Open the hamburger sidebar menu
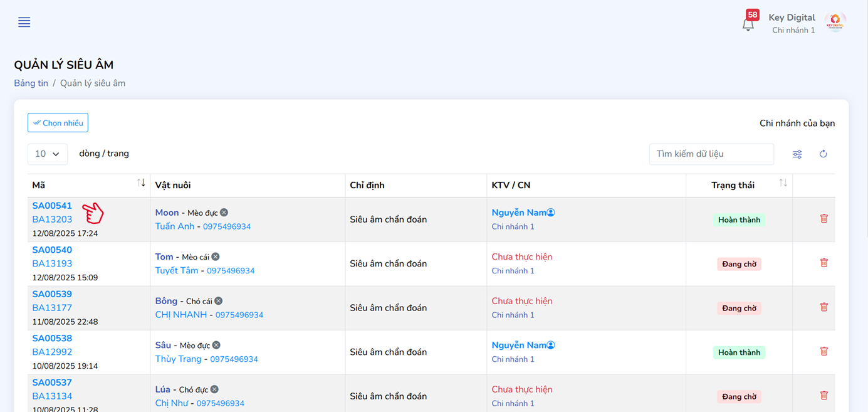 tap(24, 23)
